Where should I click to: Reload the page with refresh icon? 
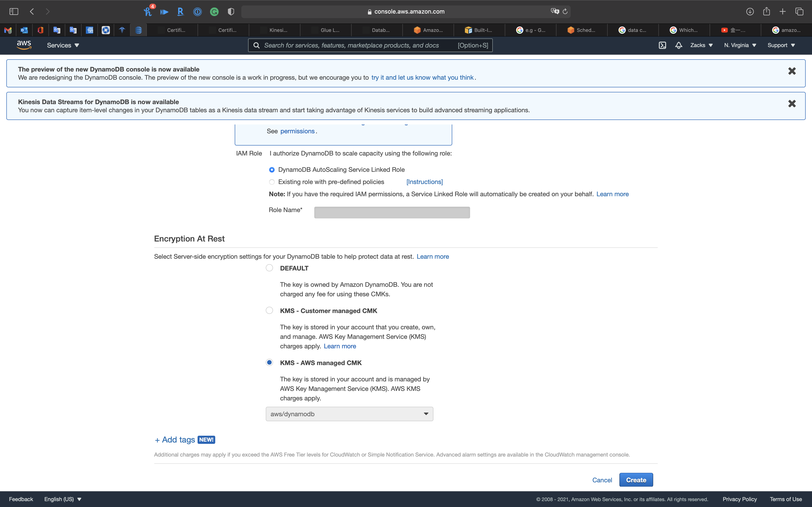click(565, 11)
